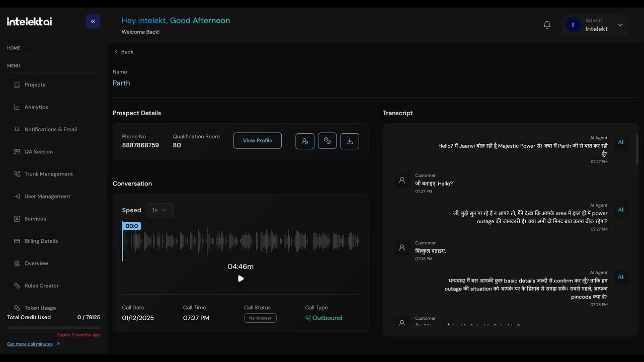The height and width of the screenshot is (362, 644).
Task: Click the Back chevron arrow icon
Action: pyautogui.click(x=116, y=52)
